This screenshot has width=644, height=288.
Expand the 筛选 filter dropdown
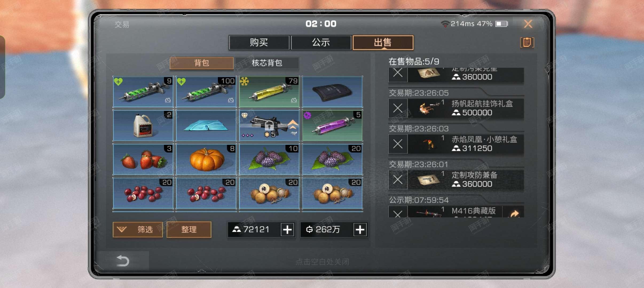point(138,230)
